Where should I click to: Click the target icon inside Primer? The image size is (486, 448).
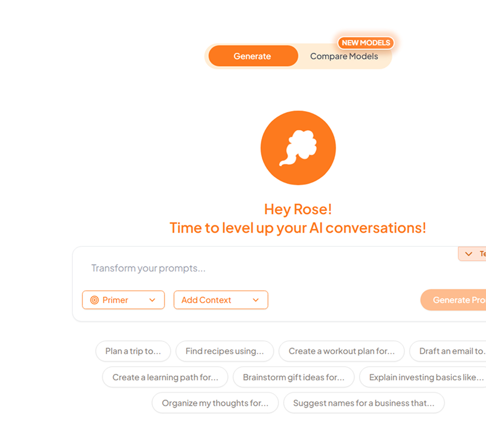coord(94,300)
